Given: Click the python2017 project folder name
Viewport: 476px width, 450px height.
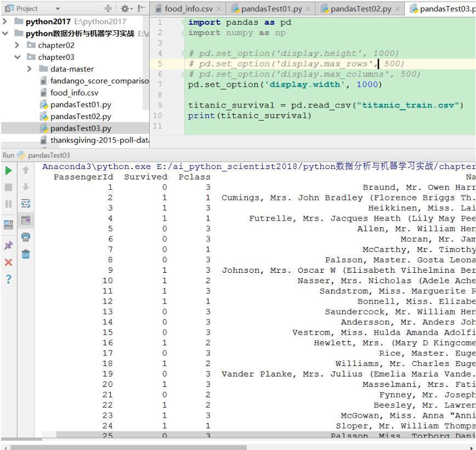Looking at the screenshot, I should [48, 21].
